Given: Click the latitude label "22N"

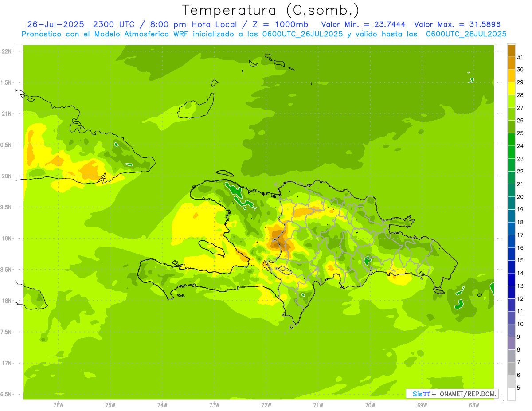Looking at the screenshot, I should pos(8,51).
